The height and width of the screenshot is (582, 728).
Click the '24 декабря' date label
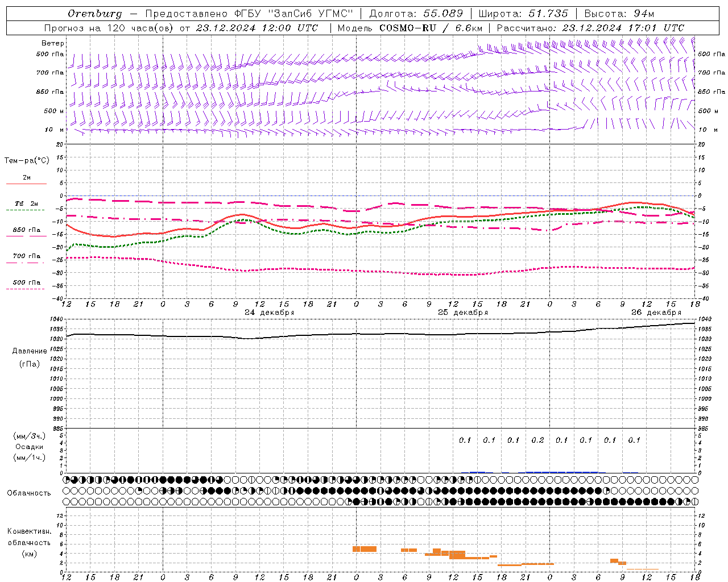(270, 313)
